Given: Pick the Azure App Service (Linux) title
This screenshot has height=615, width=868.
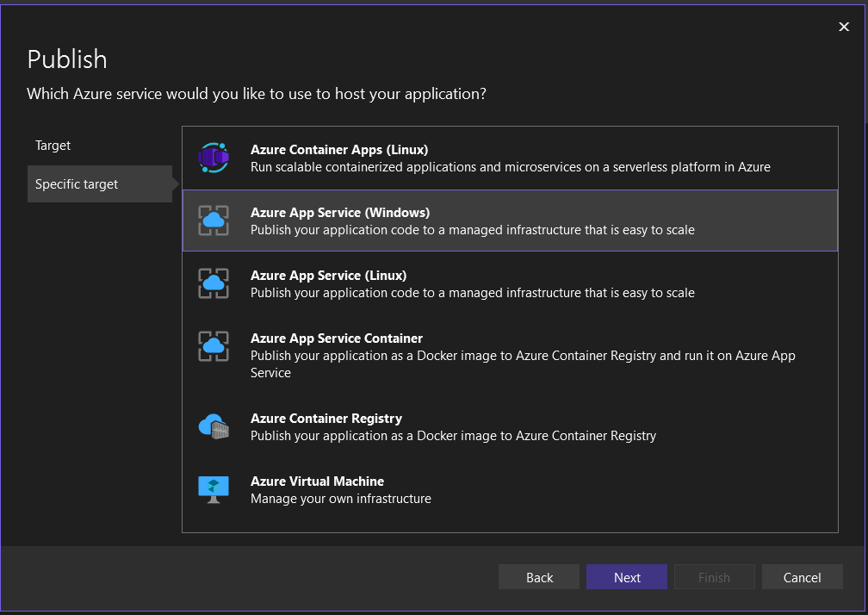Looking at the screenshot, I should pyautogui.click(x=328, y=275).
